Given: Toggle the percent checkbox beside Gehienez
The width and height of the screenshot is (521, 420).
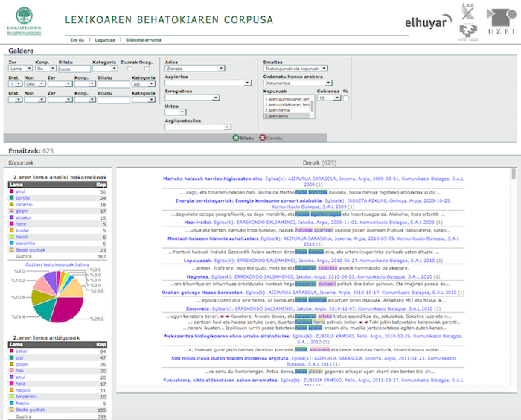Looking at the screenshot, I should (346, 98).
